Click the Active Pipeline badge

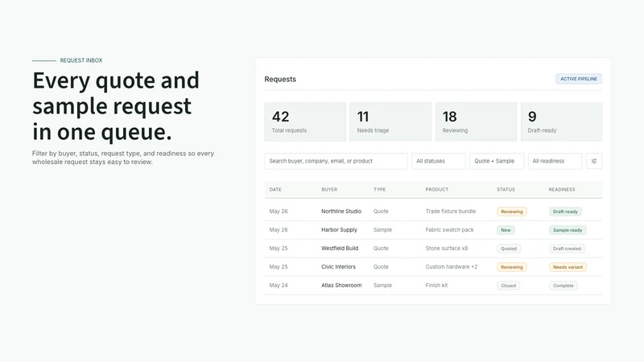click(579, 79)
